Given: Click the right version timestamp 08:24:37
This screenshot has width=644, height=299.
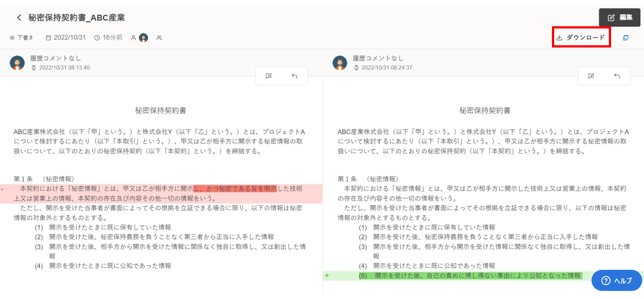Looking at the screenshot, I should 387,68.
